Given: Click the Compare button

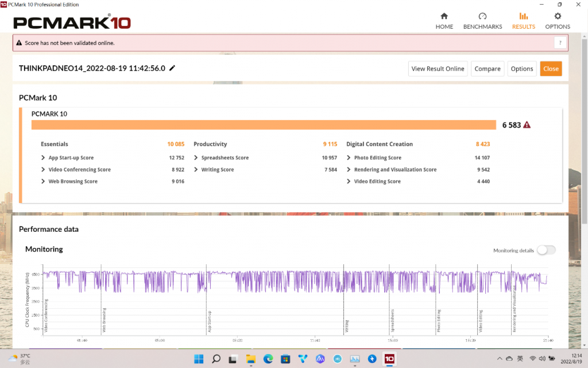Looking at the screenshot, I should (x=488, y=68).
